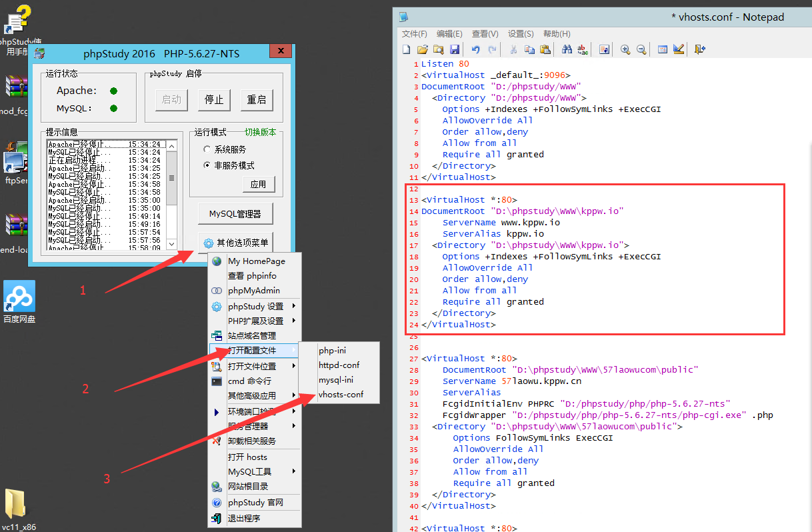
Task: Select the 百度网盘 desktop icon
Action: coord(19,301)
